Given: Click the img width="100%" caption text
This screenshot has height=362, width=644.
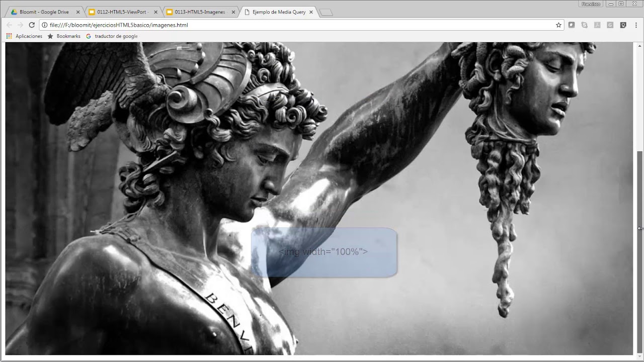Looking at the screenshot, I should tap(324, 252).
